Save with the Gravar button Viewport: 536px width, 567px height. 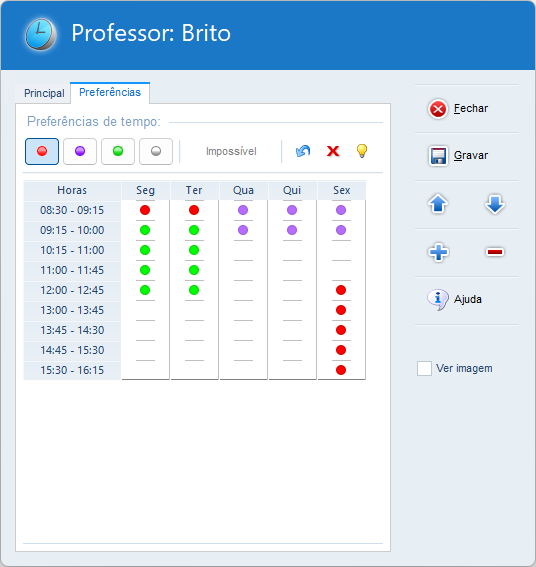(x=458, y=156)
